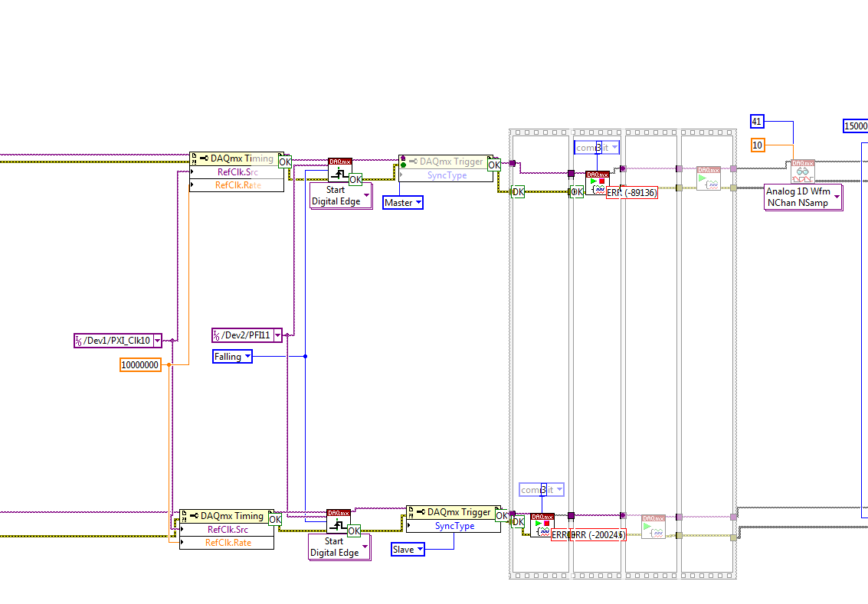Click the OK probe on the lower DAQmx Timing node
Image resolution: width=868 pixels, height=604 pixels.
pyautogui.click(x=274, y=519)
